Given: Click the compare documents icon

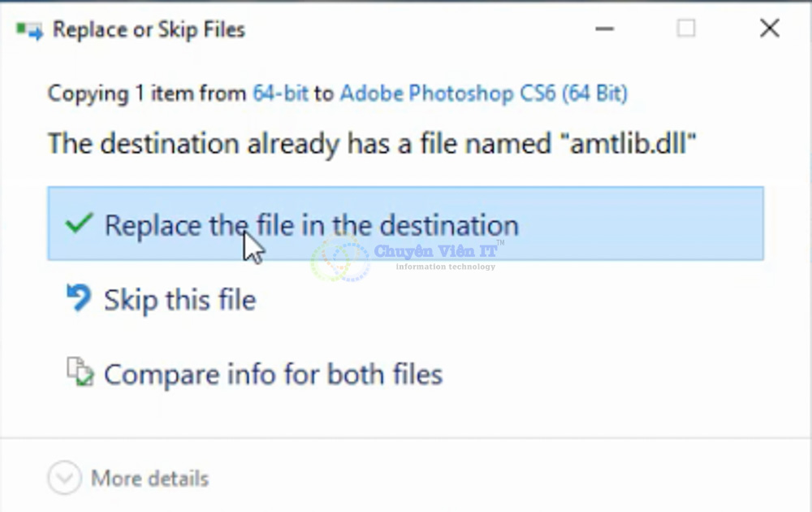Looking at the screenshot, I should [x=77, y=372].
